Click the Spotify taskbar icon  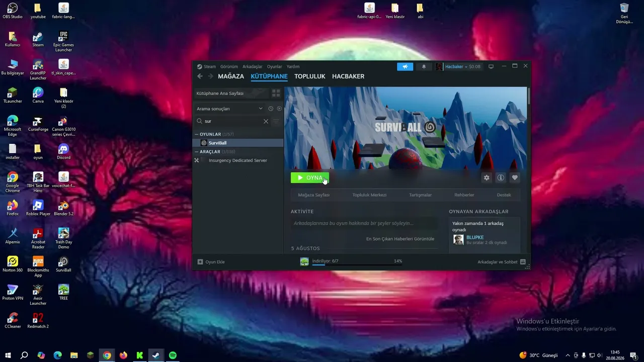tap(173, 355)
